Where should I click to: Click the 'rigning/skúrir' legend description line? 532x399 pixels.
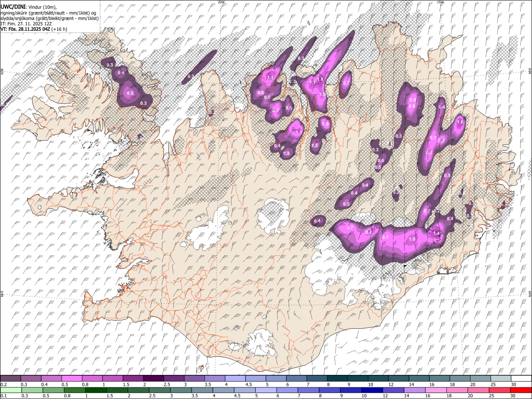[x=49, y=13]
